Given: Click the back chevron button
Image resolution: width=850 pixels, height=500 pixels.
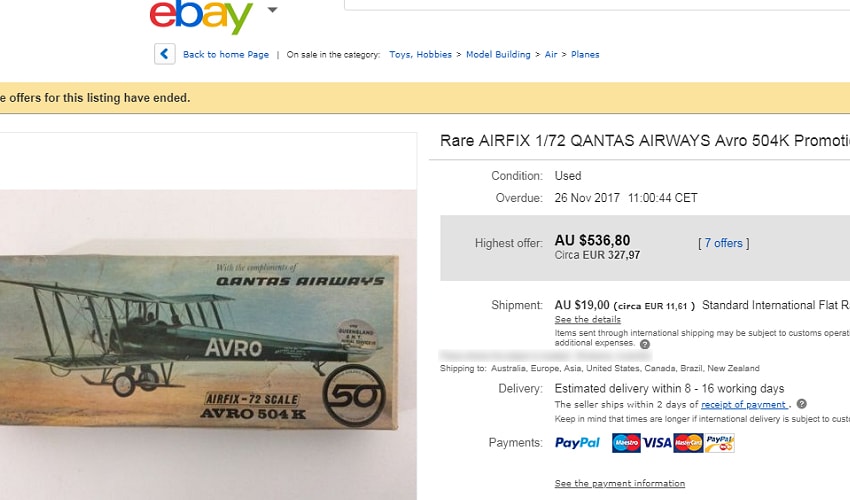Looking at the screenshot, I should [x=165, y=54].
